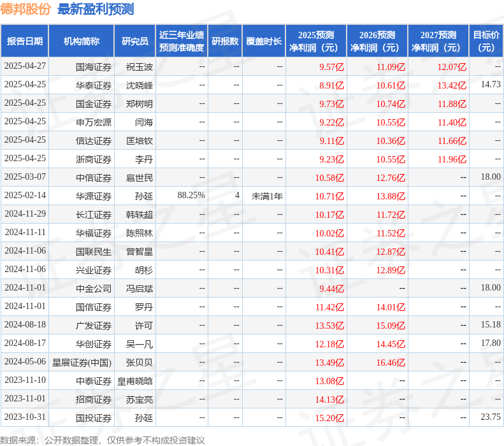
Task: Click coverage duration 未满1年
Action: (x=267, y=196)
